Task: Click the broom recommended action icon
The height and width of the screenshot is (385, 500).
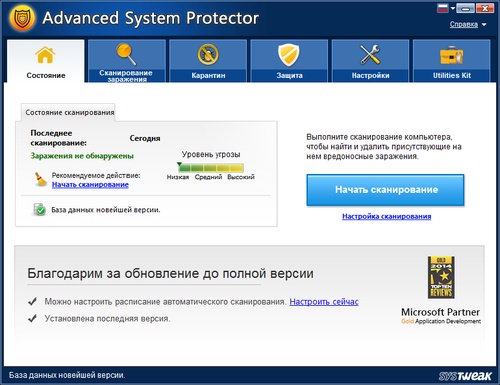Action: [41, 179]
